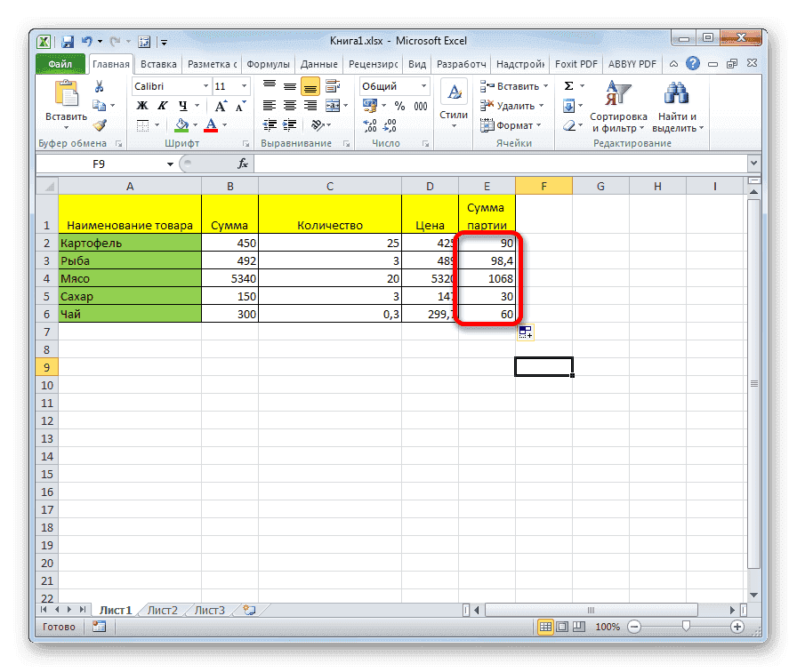Click the scissors Cut icon
797x672 pixels.
click(100, 85)
